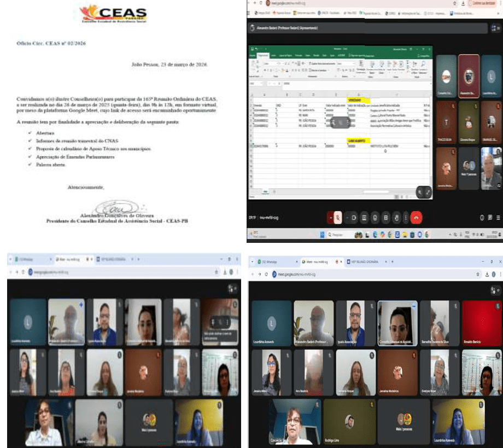
Task: Show hidden system tray icons chevron
Action: click(449, 234)
